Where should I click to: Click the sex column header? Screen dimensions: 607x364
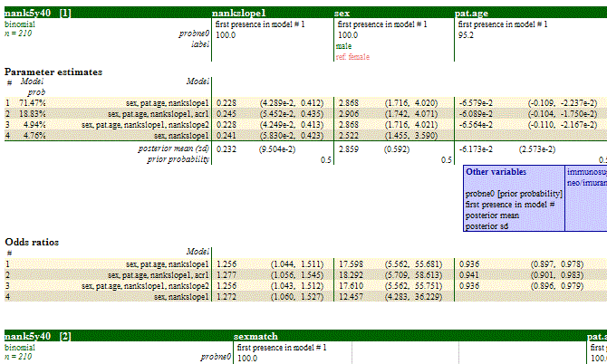tap(342, 14)
